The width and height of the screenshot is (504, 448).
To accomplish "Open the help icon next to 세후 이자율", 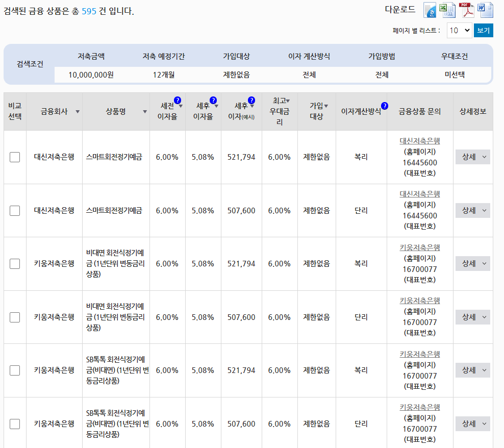I will point(213,99).
